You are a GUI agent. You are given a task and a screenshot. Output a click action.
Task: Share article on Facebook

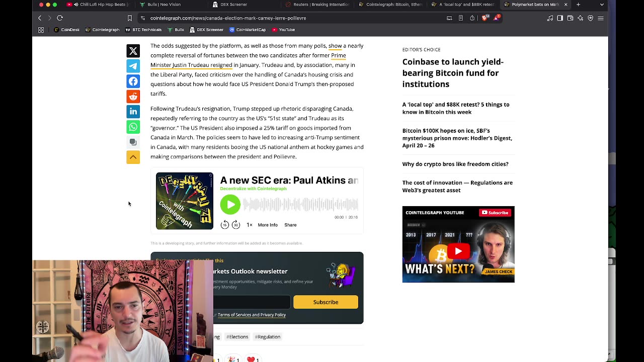133,81
